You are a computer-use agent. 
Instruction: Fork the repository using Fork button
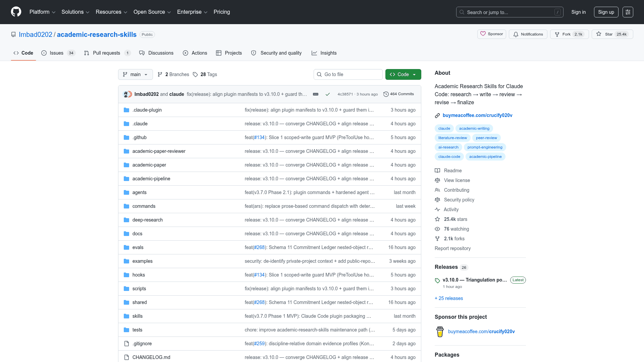(x=569, y=34)
